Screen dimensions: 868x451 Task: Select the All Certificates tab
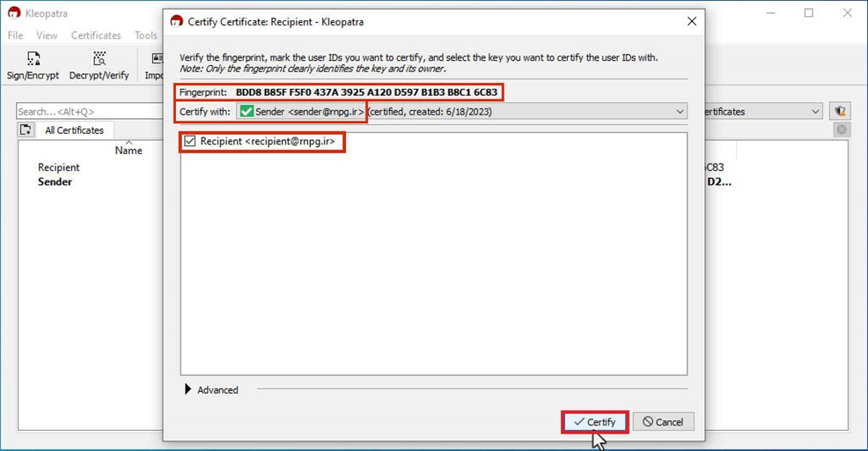[74, 130]
